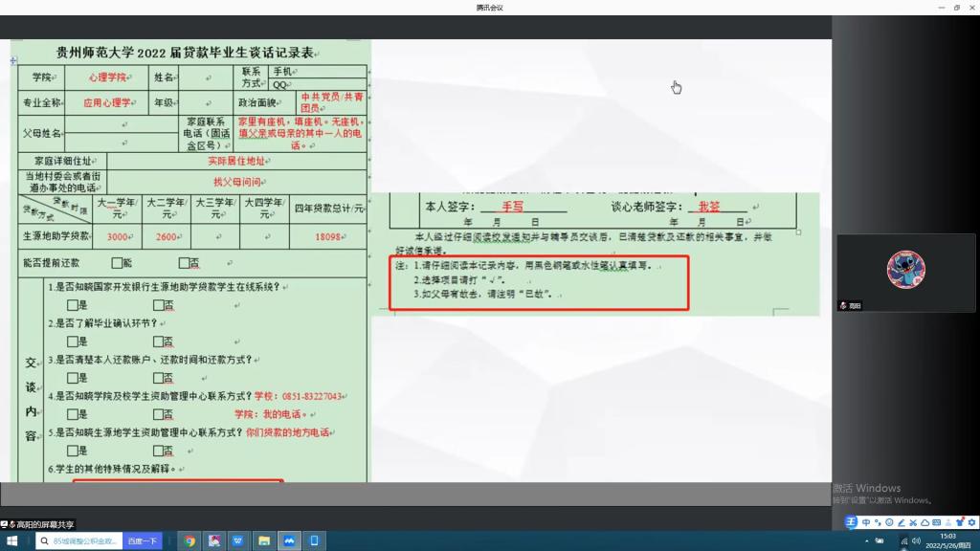This screenshot has height=551, width=980.
Task: Check 是 under question 2 毕业确认环节
Action: pos(73,342)
